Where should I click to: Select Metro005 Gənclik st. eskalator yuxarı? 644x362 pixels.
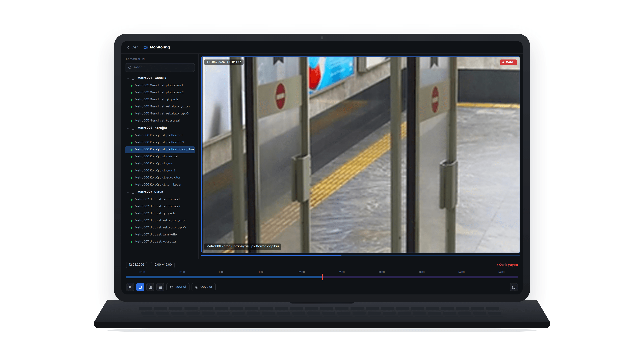(x=160, y=106)
